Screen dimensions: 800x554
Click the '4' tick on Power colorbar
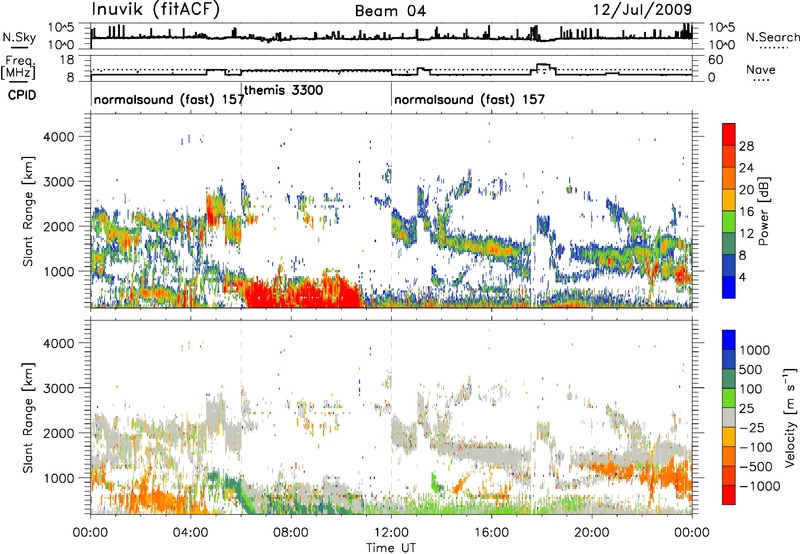tap(742, 277)
